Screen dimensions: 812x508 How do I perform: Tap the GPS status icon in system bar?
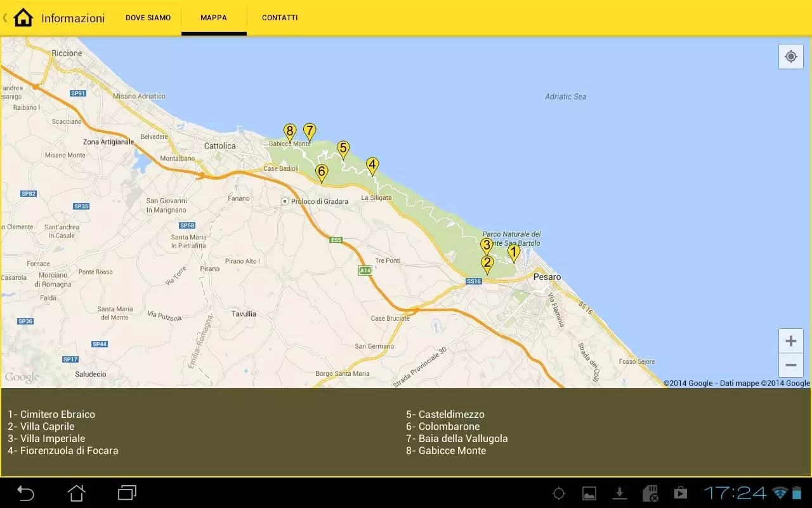click(559, 493)
